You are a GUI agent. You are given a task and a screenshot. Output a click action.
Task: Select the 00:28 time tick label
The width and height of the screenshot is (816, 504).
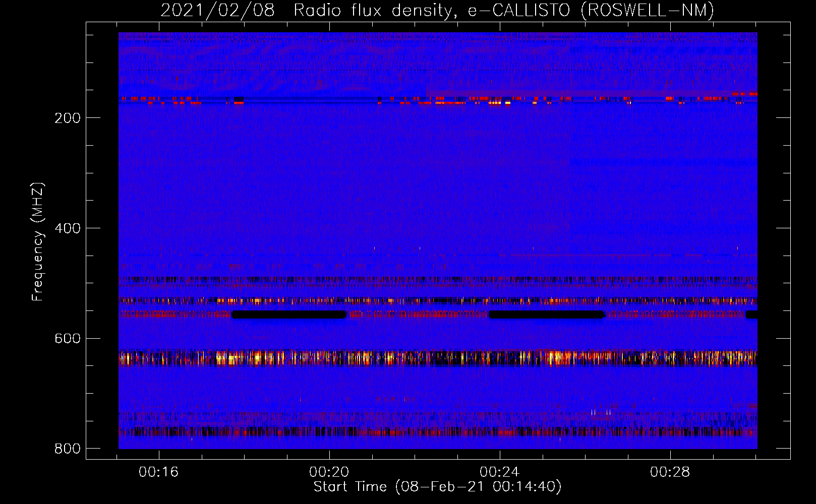coord(670,472)
